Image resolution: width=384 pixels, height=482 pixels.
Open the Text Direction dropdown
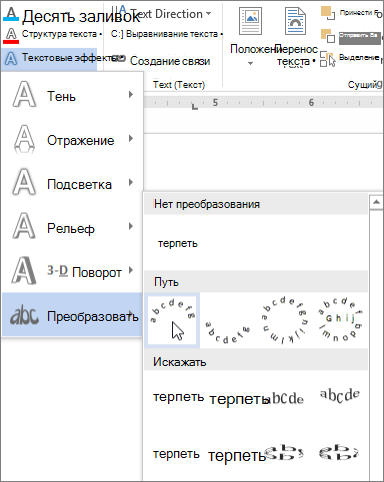pyautogui.click(x=209, y=14)
